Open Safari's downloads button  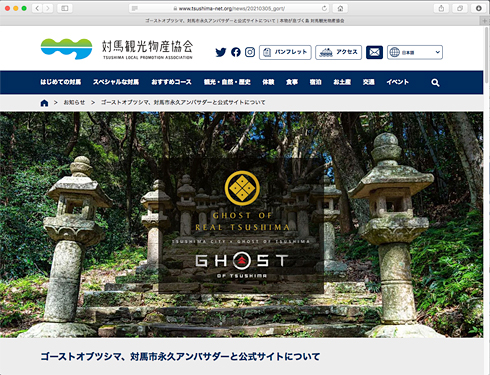tap(479, 8)
